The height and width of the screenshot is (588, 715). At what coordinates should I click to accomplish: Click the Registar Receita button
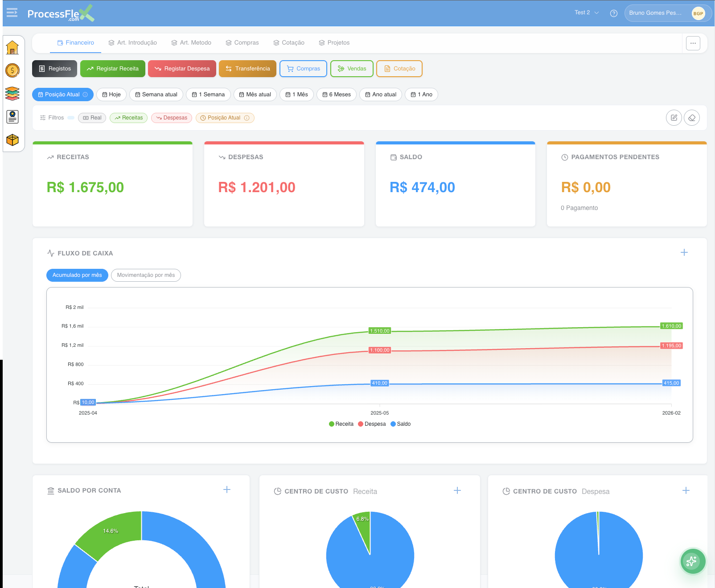coord(112,69)
